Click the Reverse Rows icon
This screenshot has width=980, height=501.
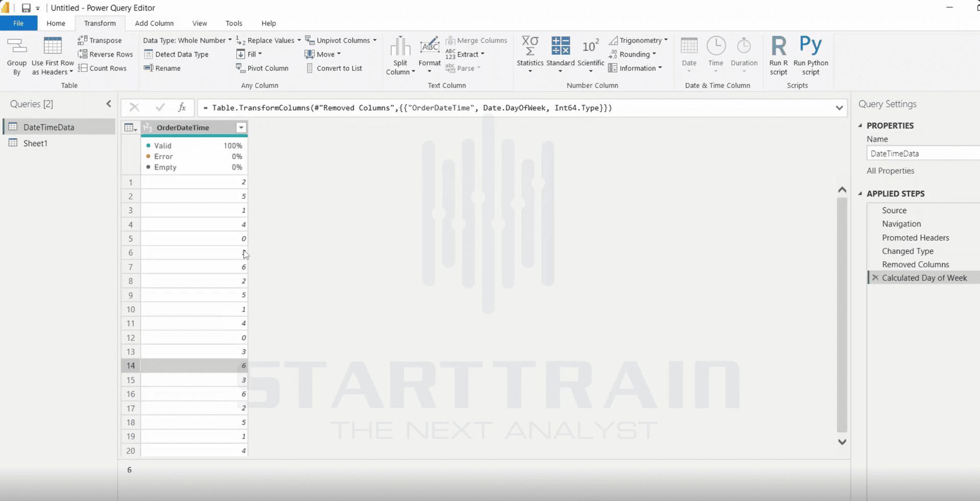[82, 54]
